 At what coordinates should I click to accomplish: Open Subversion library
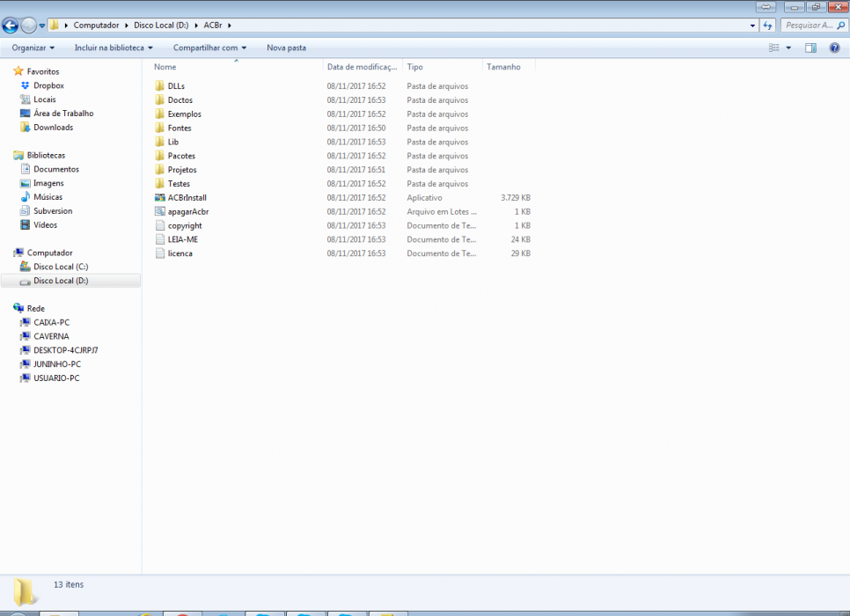(x=53, y=211)
